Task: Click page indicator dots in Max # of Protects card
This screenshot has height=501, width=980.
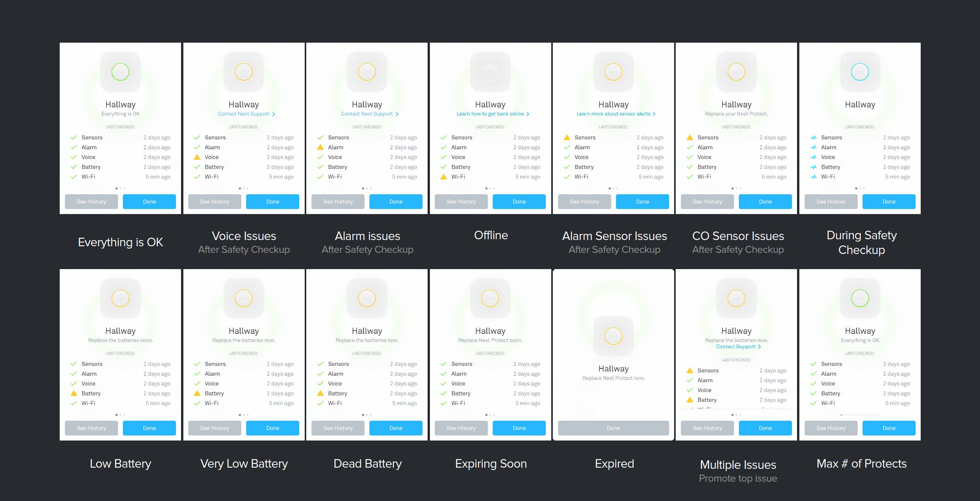Action: [x=859, y=415]
